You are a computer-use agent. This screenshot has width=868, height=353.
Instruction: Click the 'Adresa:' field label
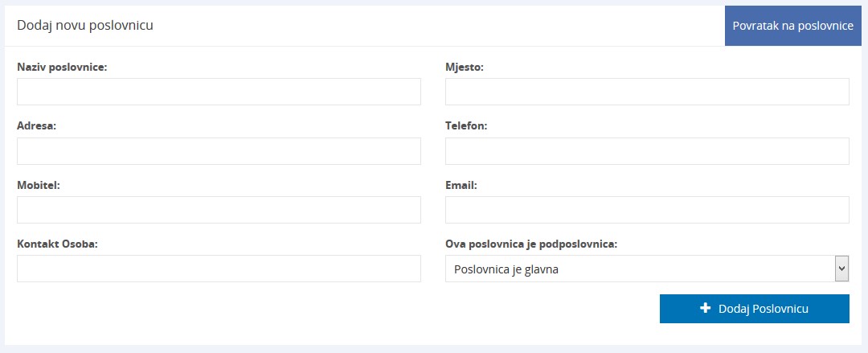point(36,126)
